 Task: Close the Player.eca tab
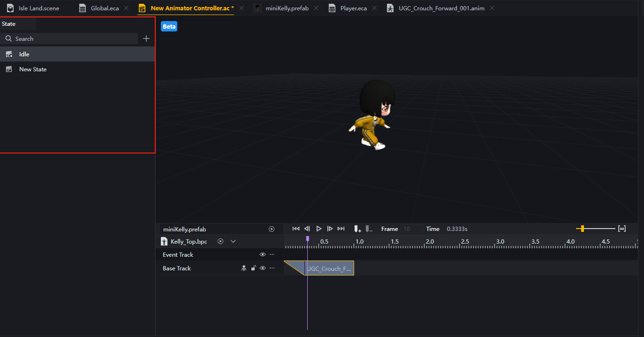374,8
